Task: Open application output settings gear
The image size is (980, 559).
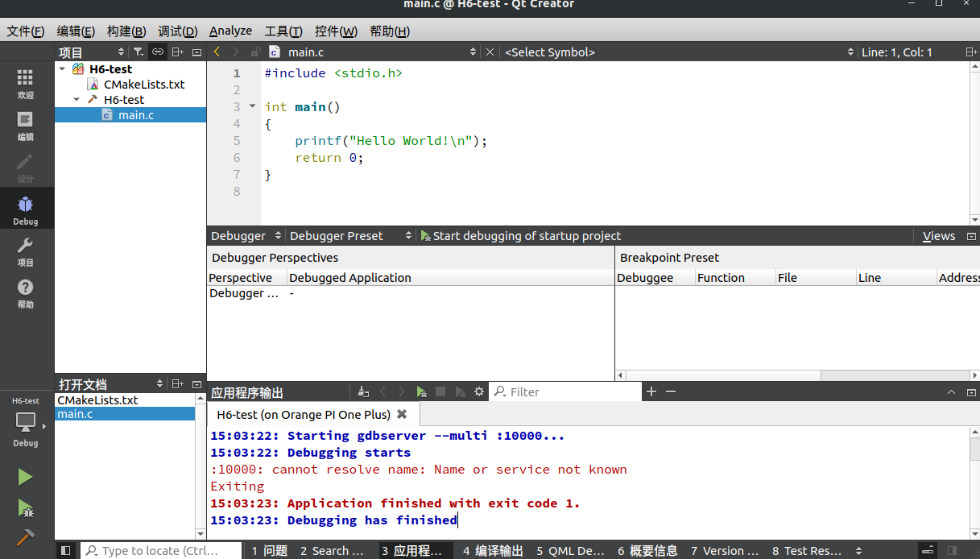Action: coord(479,391)
